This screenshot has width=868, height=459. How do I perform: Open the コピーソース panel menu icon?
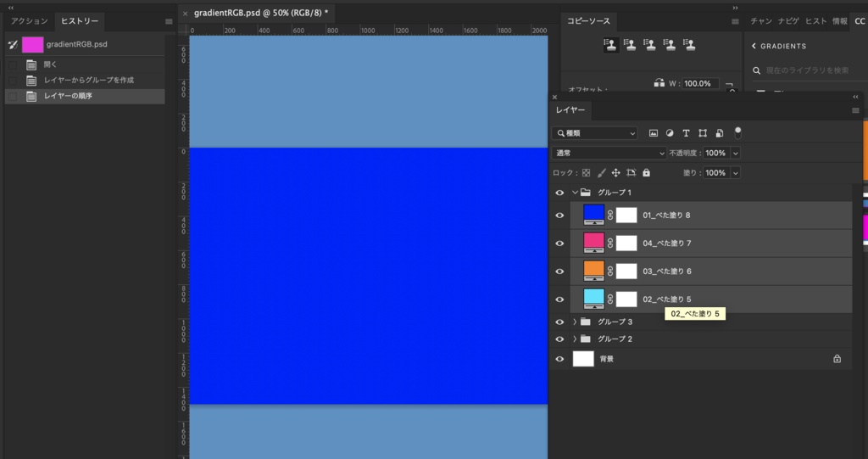pos(735,21)
